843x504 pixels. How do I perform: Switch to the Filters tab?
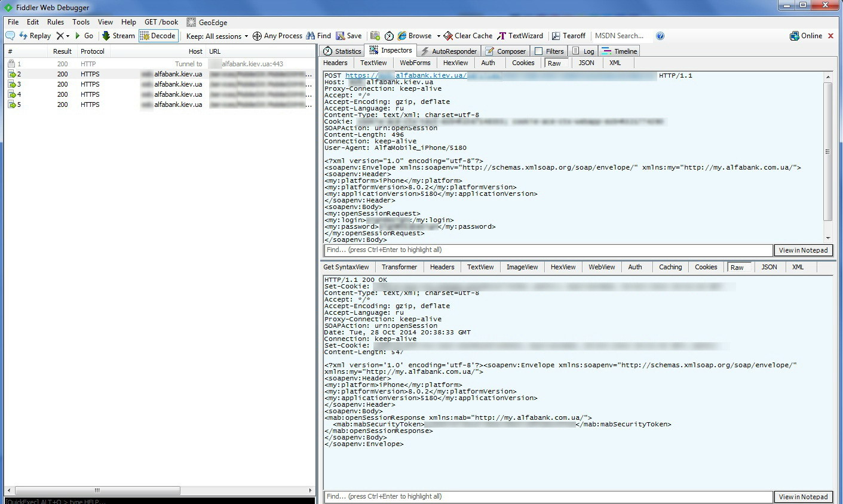coord(549,51)
